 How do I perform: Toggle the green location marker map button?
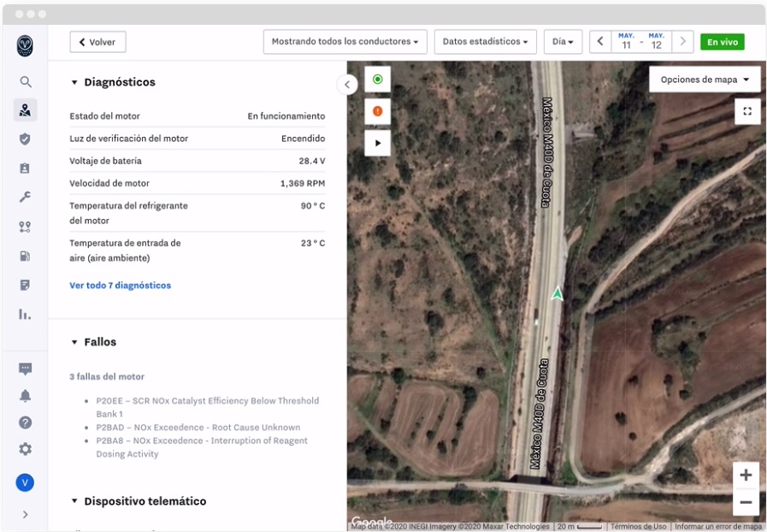click(377, 80)
